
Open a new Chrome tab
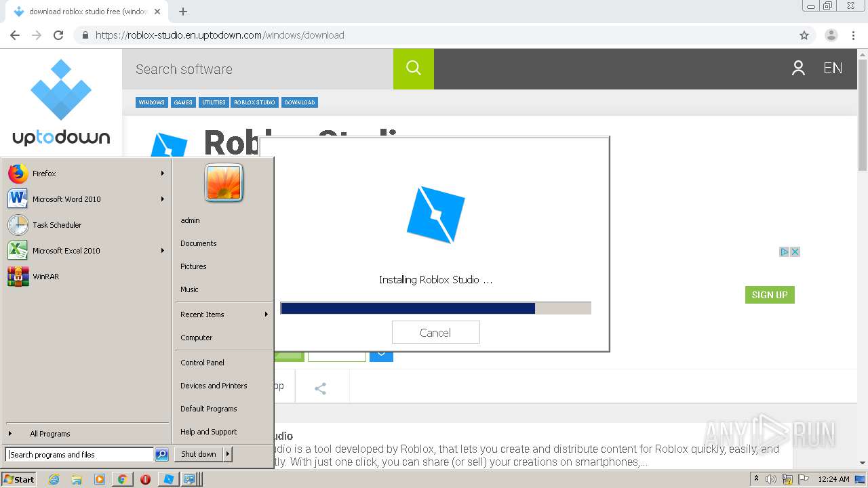pos(182,12)
